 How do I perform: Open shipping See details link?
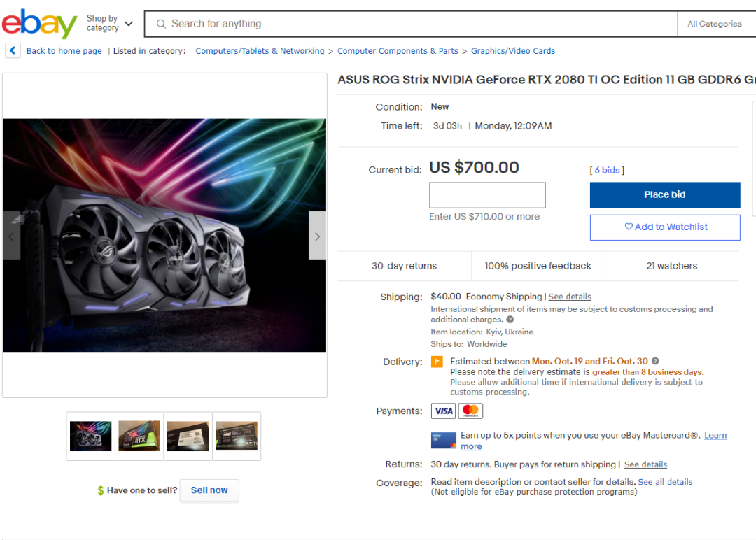click(x=570, y=297)
